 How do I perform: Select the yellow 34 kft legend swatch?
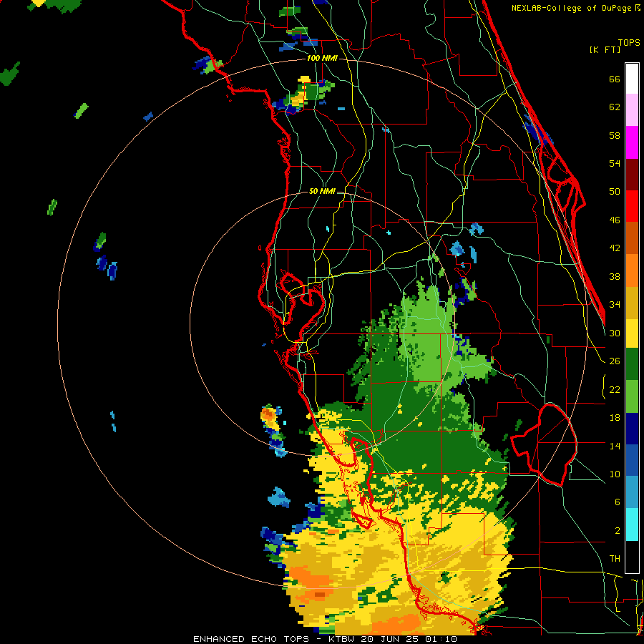click(x=632, y=333)
